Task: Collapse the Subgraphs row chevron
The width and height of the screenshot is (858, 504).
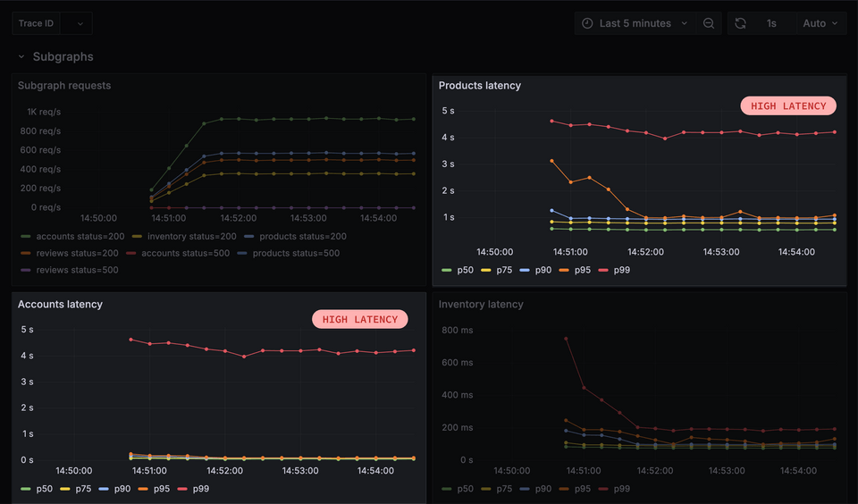Action: tap(21, 56)
